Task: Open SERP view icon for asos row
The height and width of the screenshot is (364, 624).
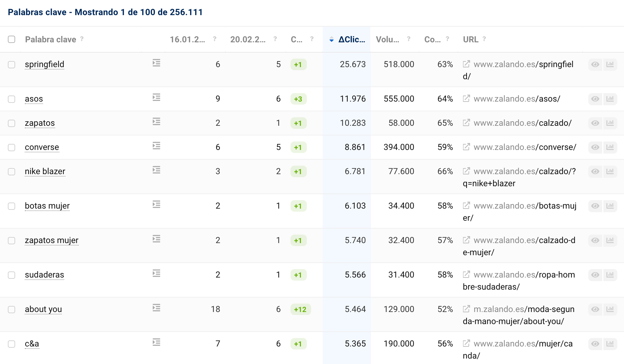Action: point(156,97)
